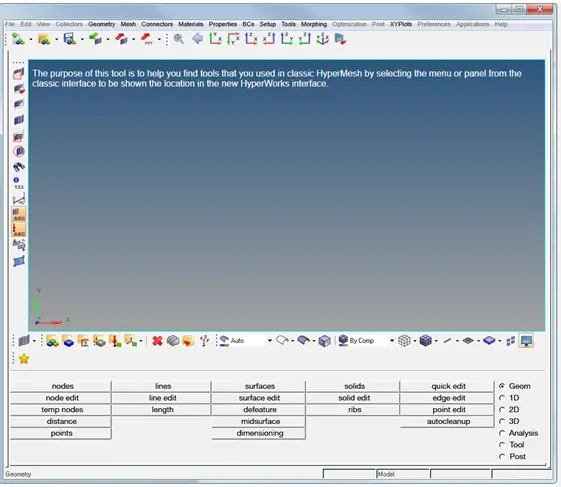The image size is (561, 487).
Task: Open the Tools menu
Action: 288,24
